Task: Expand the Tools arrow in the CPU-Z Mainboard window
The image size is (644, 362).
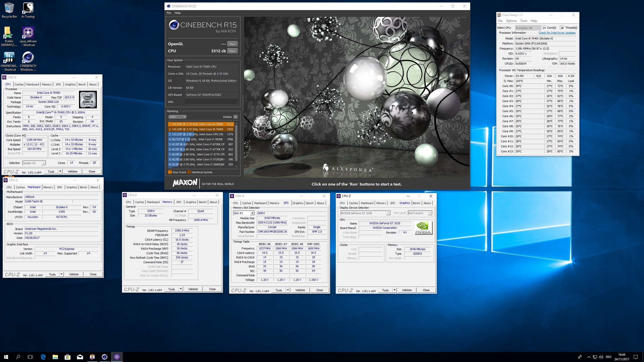Action: pyautogui.click(x=61, y=274)
